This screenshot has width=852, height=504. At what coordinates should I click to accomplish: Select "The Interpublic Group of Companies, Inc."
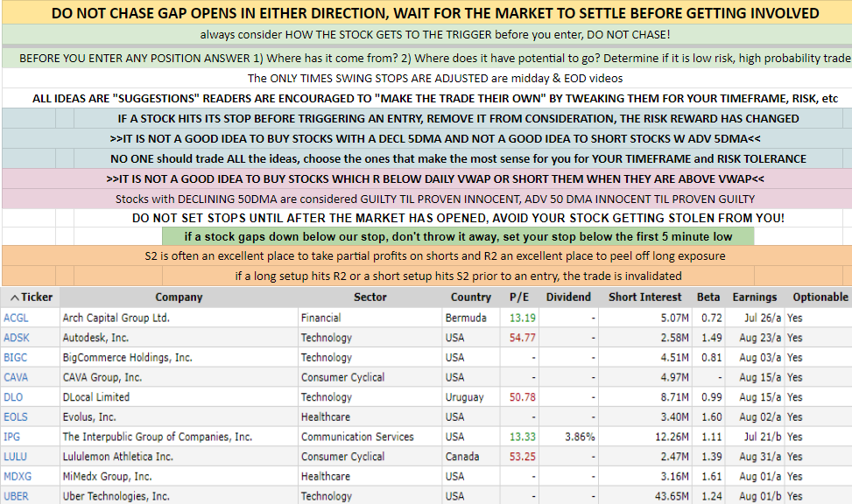click(x=158, y=437)
